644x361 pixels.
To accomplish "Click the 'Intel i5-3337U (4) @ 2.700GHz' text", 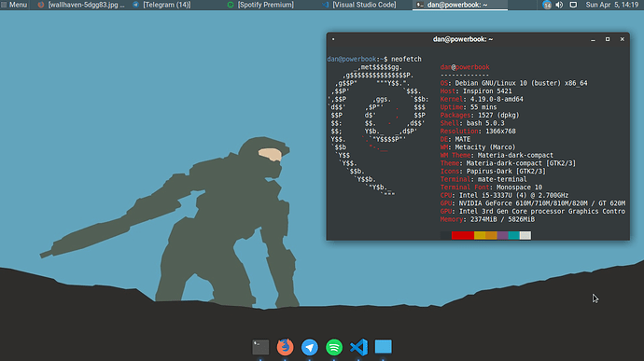I will pos(514,196).
